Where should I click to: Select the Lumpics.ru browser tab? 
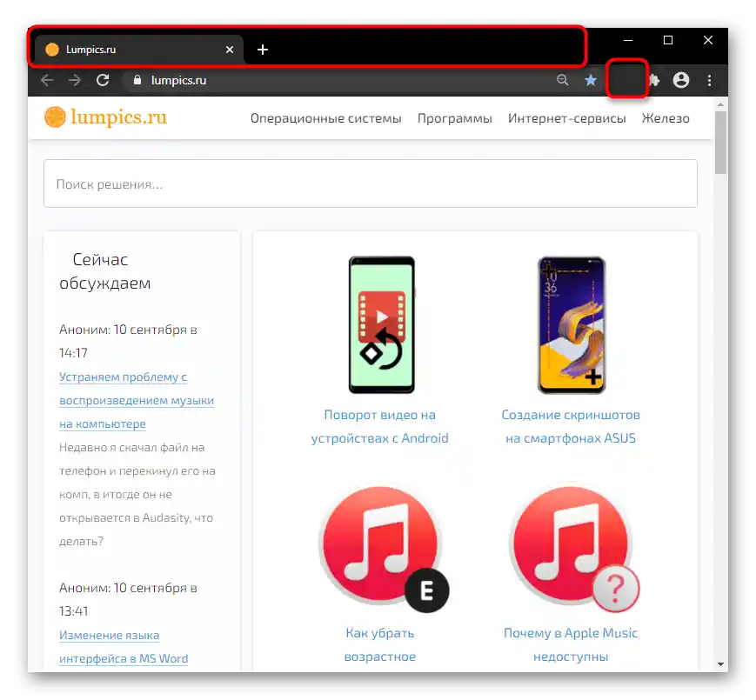coord(139,50)
